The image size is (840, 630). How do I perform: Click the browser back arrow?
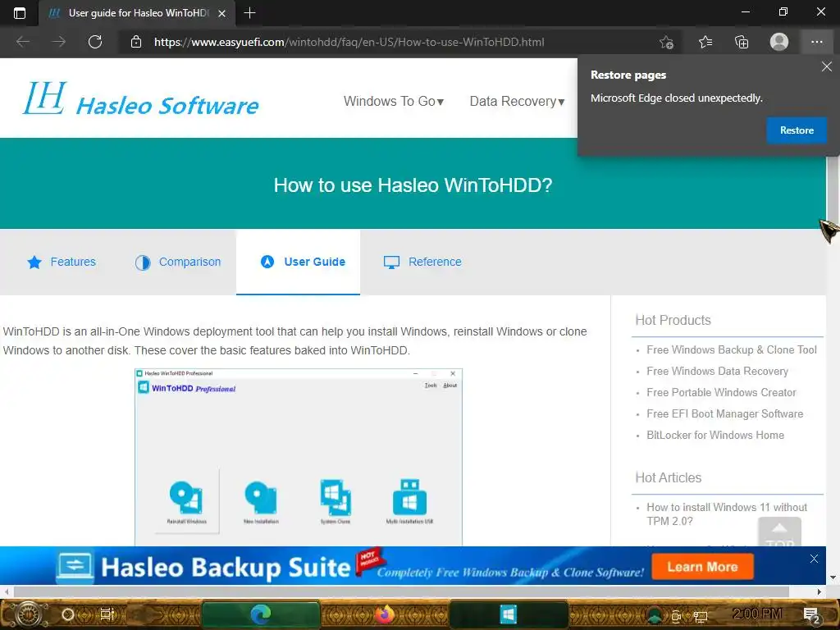(x=22, y=42)
